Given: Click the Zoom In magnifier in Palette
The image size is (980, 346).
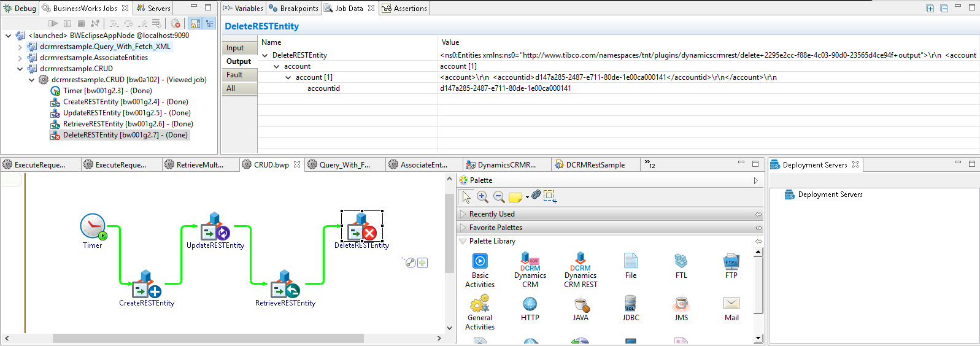Looking at the screenshot, I should pyautogui.click(x=483, y=197).
